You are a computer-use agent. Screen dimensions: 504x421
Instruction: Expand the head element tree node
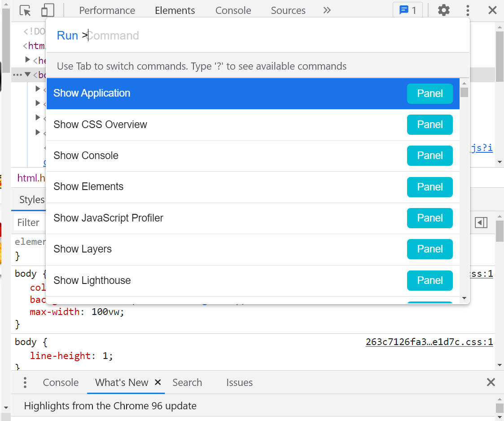[28, 60]
